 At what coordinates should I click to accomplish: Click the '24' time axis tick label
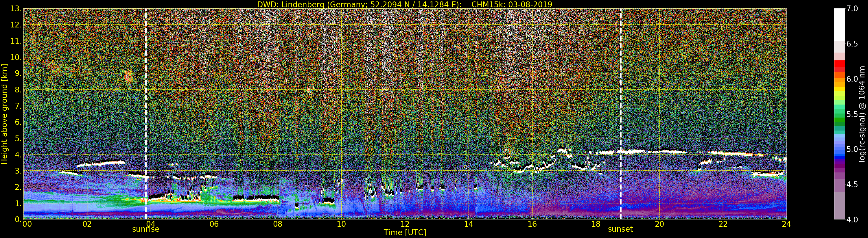click(x=786, y=224)
